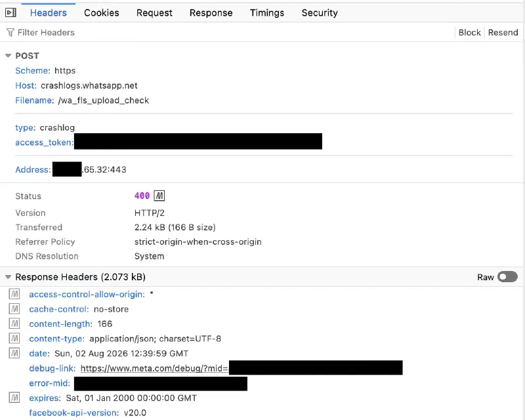Screen dimensions: 525x420
Task: Click MDN icon for expires header
Action: (x=14, y=398)
